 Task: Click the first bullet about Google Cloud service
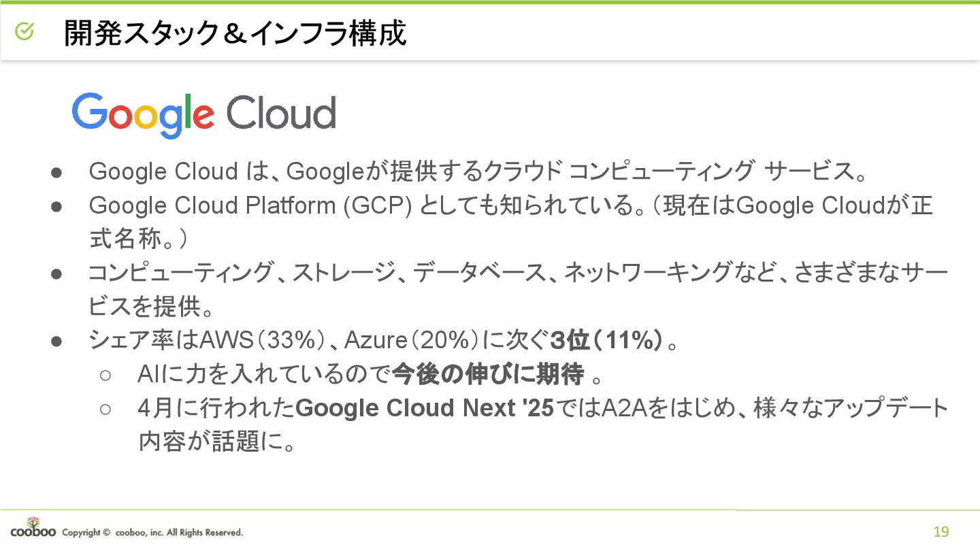click(478, 171)
